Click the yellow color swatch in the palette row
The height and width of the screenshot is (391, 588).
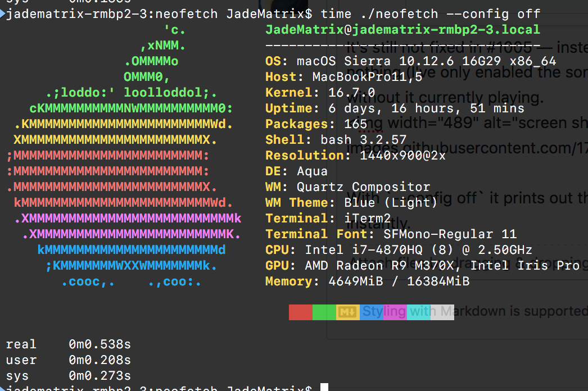click(349, 312)
